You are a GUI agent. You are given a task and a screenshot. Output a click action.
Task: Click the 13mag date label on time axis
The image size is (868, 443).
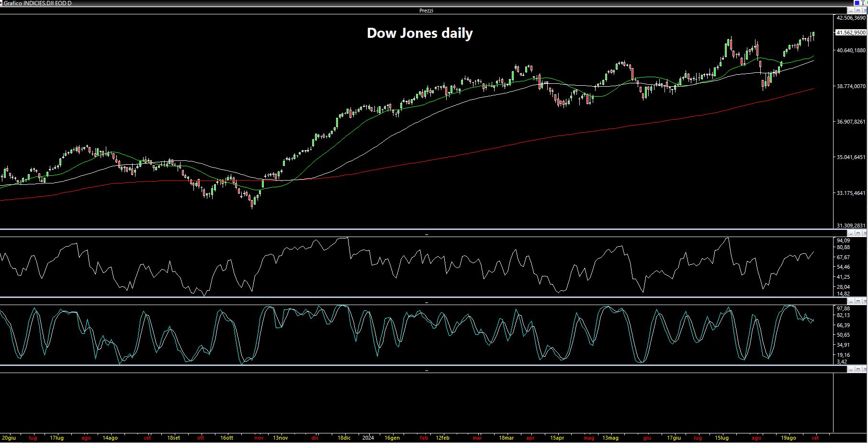[x=610, y=438]
